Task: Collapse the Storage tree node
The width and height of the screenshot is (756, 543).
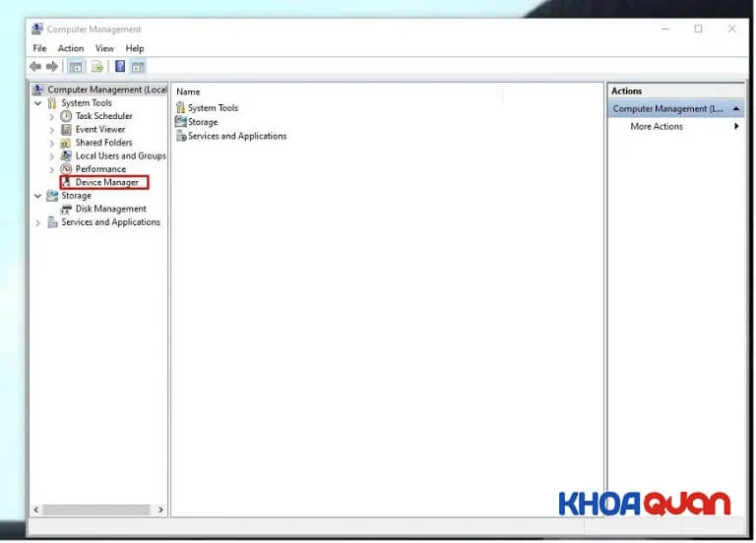Action: click(38, 196)
